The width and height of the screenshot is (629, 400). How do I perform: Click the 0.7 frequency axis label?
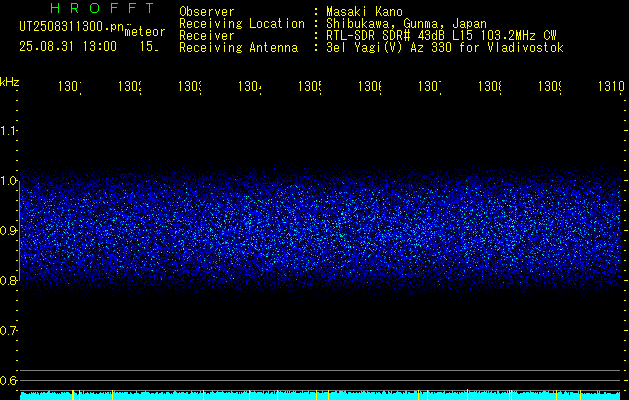click(9, 331)
